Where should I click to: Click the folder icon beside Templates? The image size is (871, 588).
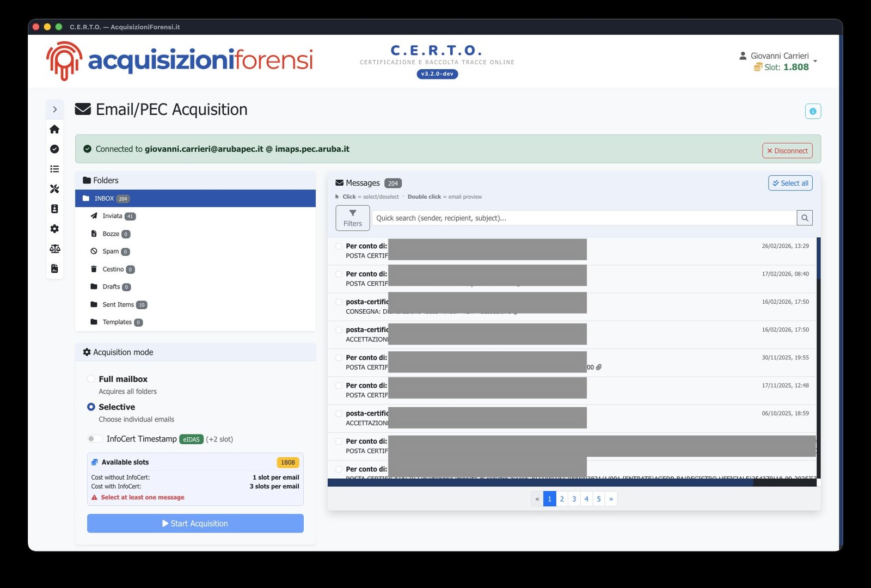pyautogui.click(x=94, y=322)
